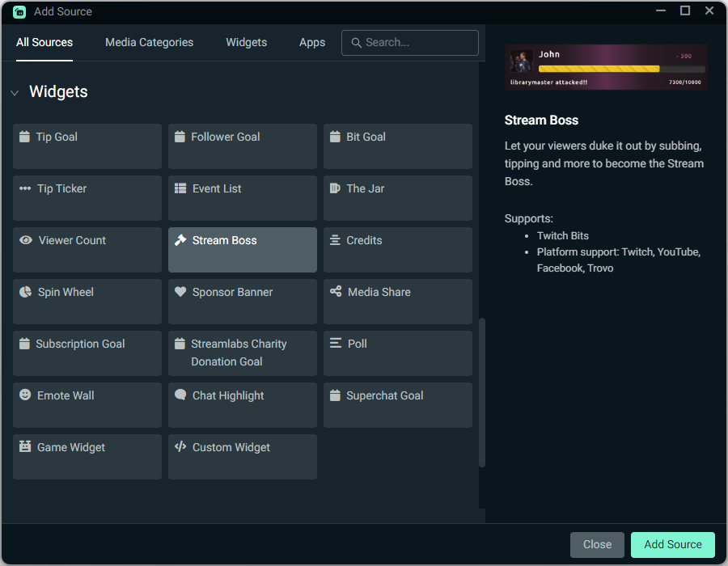Switch to the Media Categories tab

[x=149, y=42]
